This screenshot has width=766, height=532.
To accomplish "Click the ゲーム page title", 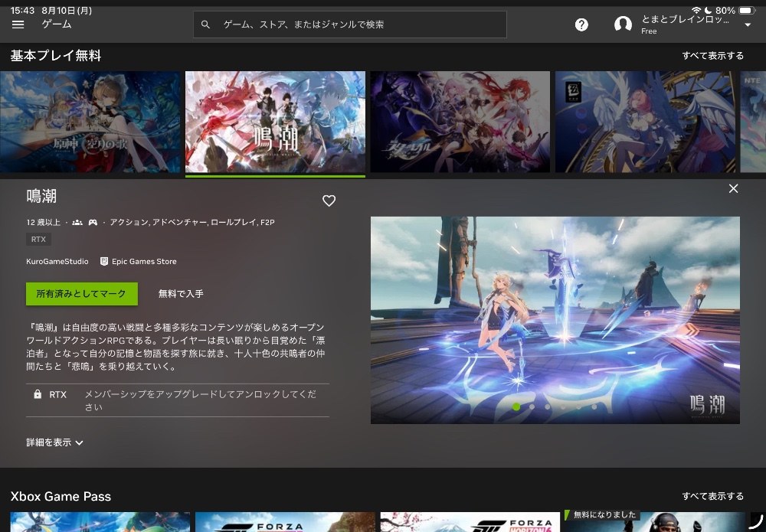I will (x=57, y=24).
